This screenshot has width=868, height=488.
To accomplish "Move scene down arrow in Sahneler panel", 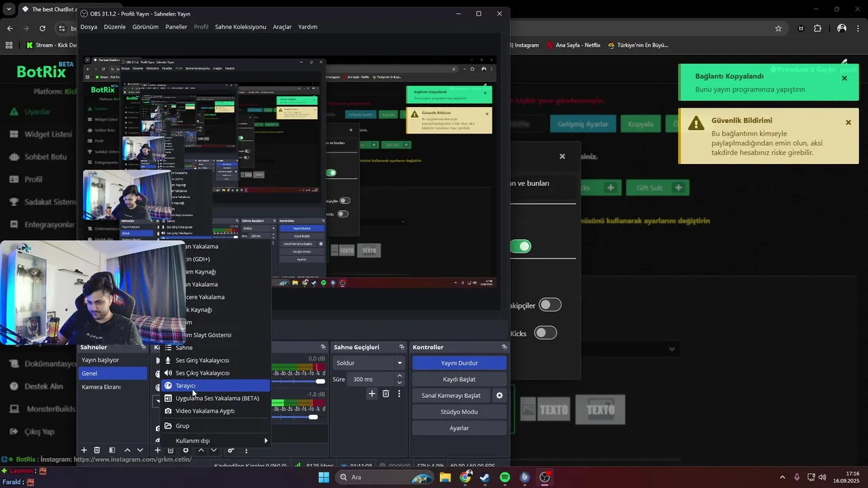I will [x=140, y=450].
